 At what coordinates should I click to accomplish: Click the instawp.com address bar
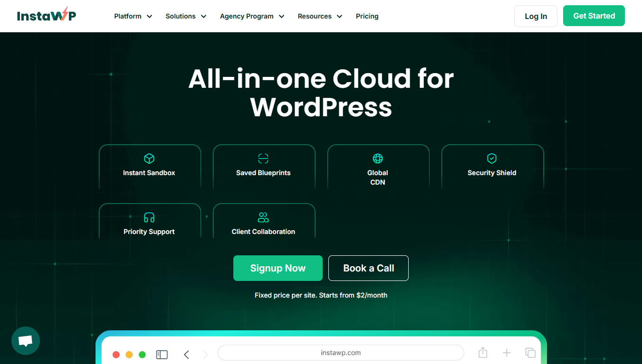click(341, 353)
